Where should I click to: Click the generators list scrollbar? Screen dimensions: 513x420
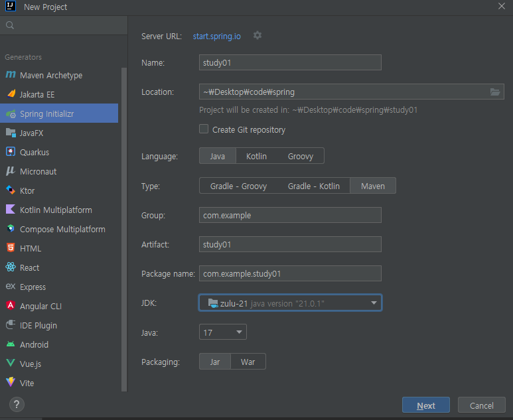[124, 229]
